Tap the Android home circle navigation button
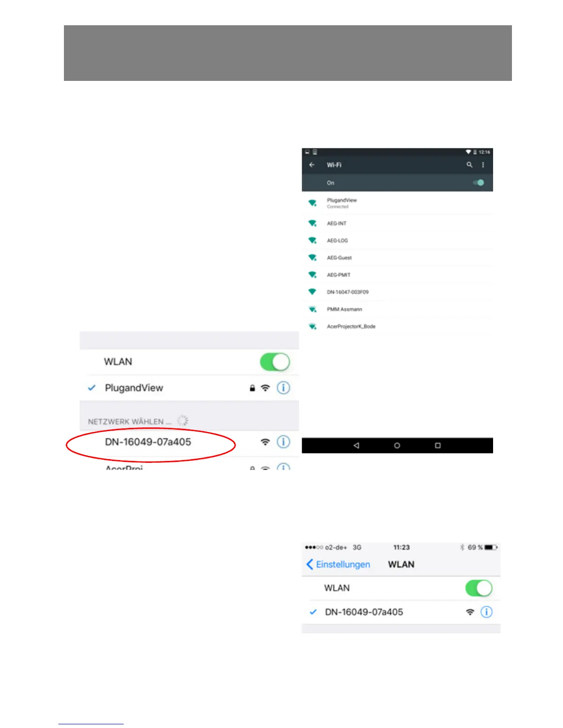Screen dimensions: 563x728 (397, 445)
